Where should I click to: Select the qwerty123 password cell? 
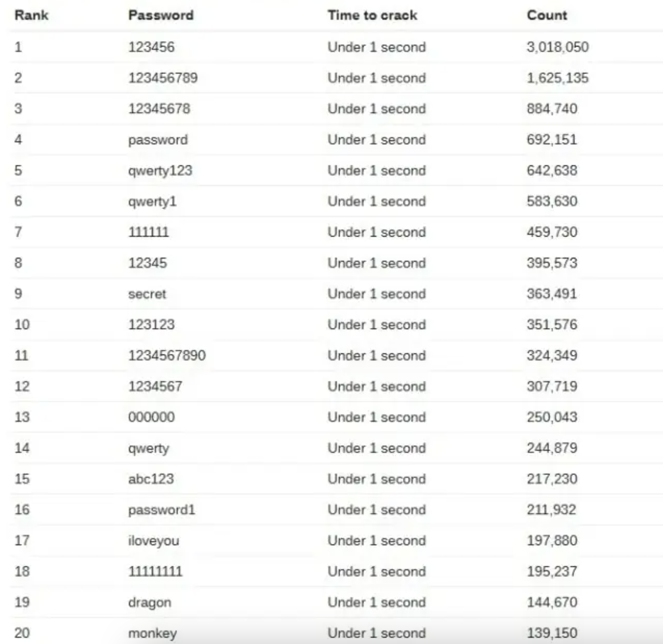pyautogui.click(x=160, y=170)
